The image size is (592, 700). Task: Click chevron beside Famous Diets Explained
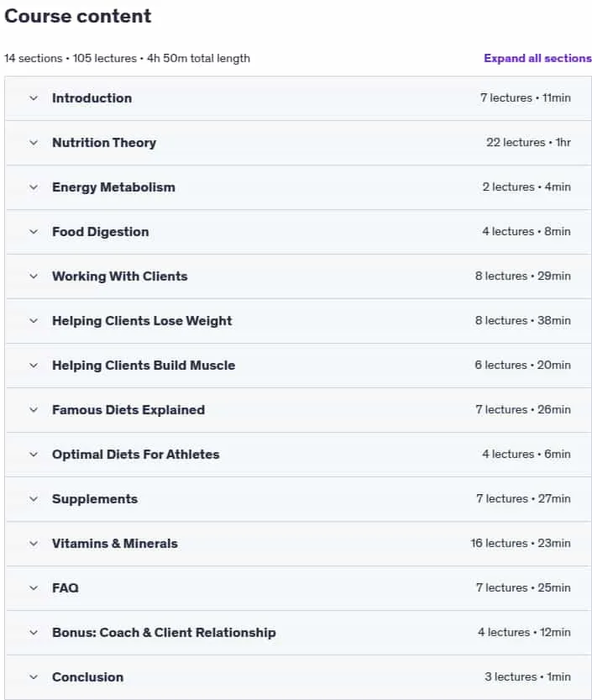(34, 410)
